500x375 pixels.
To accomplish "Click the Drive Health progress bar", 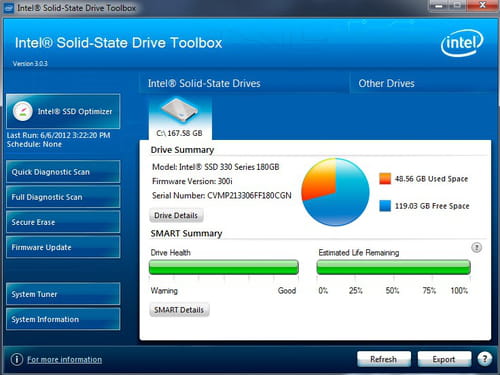I will (224, 267).
